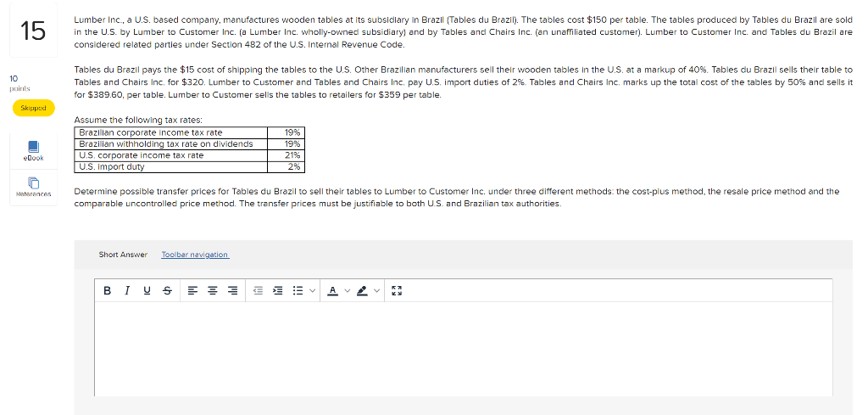868x415 pixels.
Task: Apply italic formatting in the answer toolbar
Action: coord(127,290)
